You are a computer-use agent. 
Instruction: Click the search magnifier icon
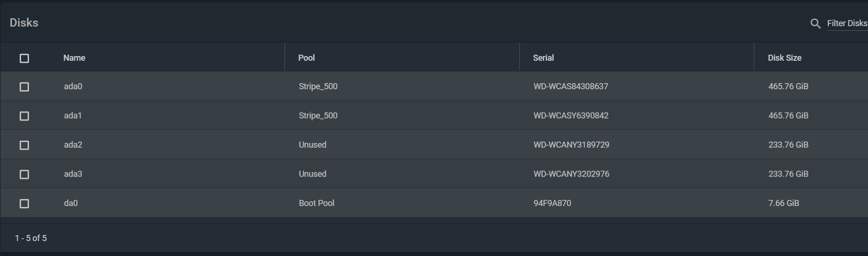[x=815, y=23]
